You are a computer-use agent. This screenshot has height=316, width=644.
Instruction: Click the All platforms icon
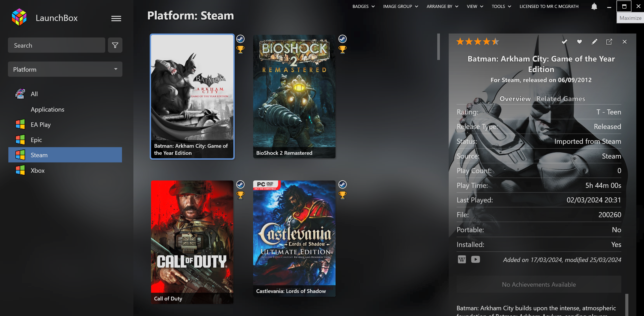(20, 94)
